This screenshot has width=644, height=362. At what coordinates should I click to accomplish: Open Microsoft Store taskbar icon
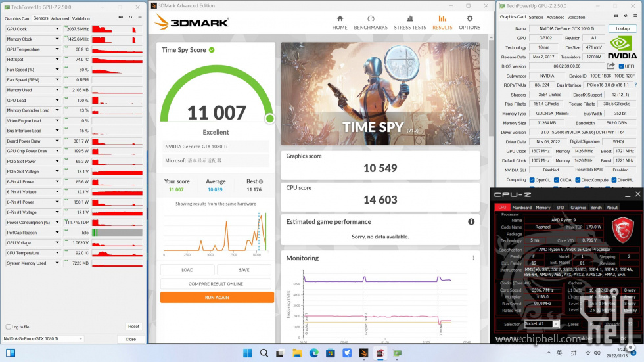[330, 353]
